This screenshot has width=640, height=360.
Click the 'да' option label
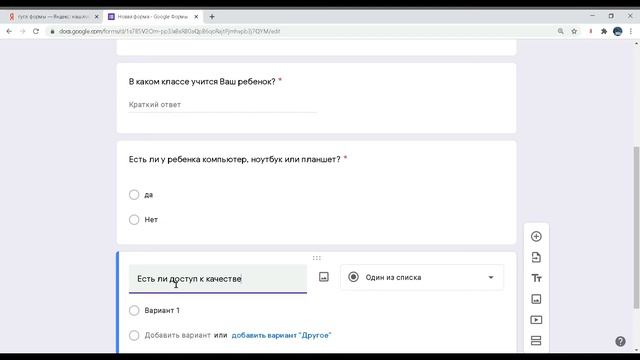[149, 195]
